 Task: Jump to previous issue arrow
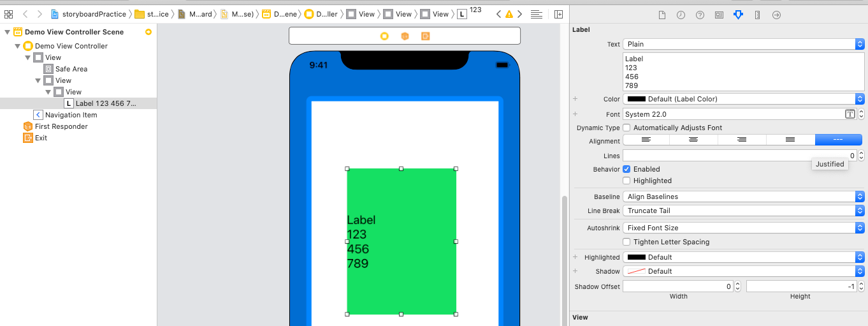(498, 14)
